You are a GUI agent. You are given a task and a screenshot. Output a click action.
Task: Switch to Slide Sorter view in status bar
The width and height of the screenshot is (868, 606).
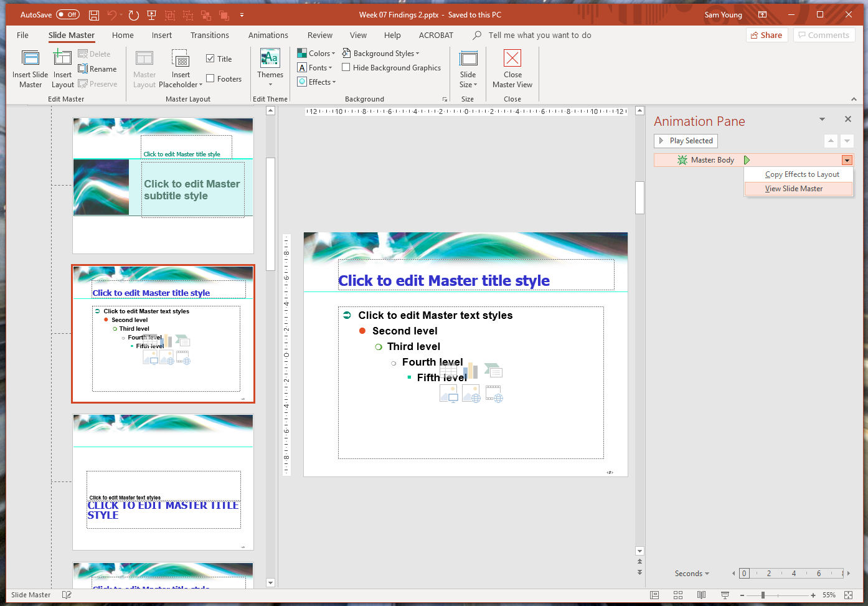tap(677, 595)
